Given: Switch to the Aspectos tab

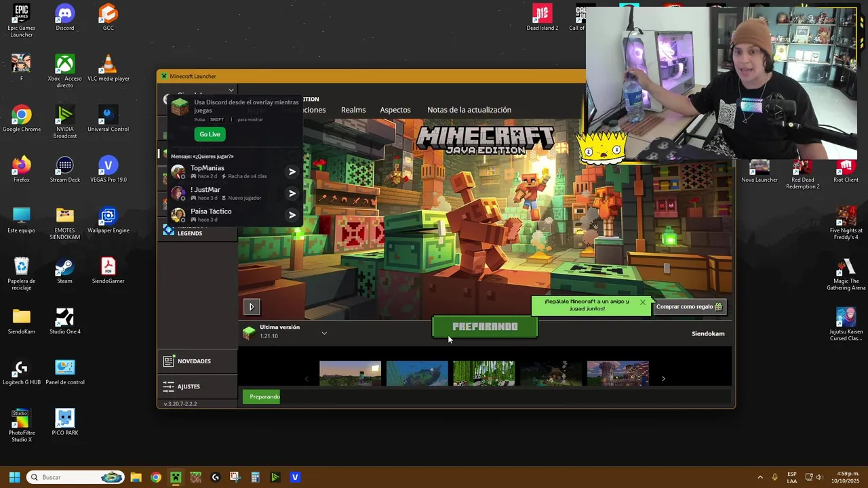Looking at the screenshot, I should pyautogui.click(x=395, y=110).
